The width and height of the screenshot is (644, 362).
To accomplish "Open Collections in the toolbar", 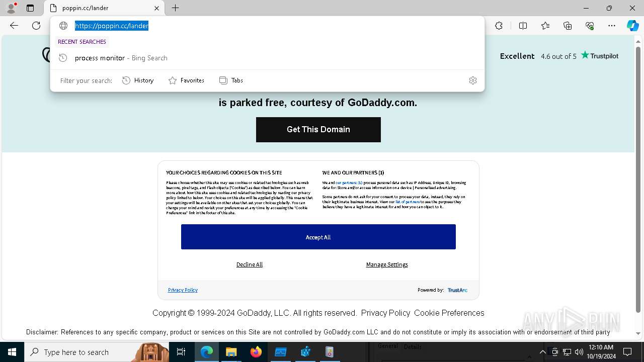I will (568, 26).
